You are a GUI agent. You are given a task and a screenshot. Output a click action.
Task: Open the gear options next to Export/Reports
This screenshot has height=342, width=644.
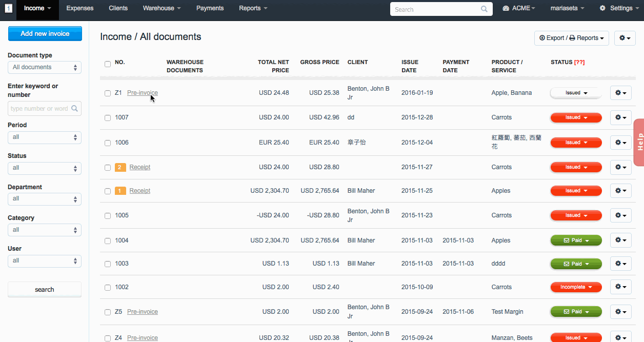pyautogui.click(x=625, y=38)
